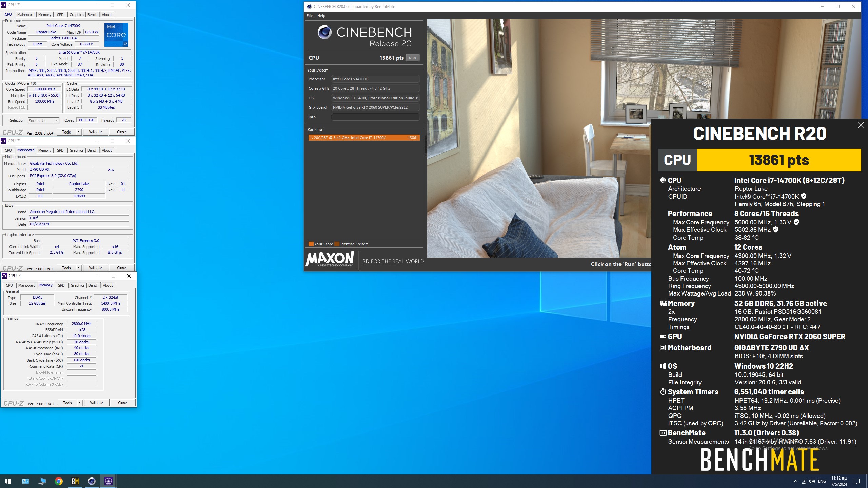The image size is (868, 488).
Task: Click the shield beside 5600.00 MHz, 1.33 V
Action: point(796,222)
